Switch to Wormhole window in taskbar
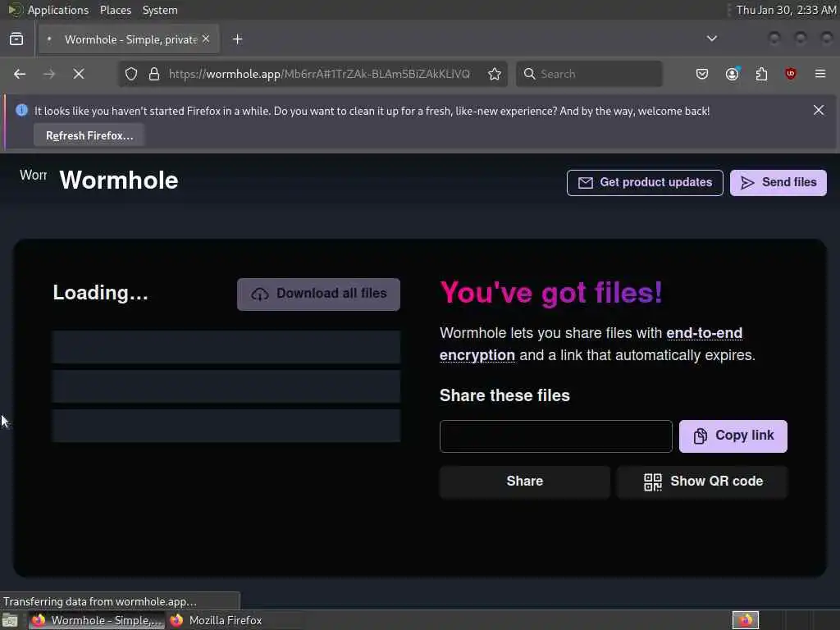This screenshot has height=630, width=840. click(97, 620)
